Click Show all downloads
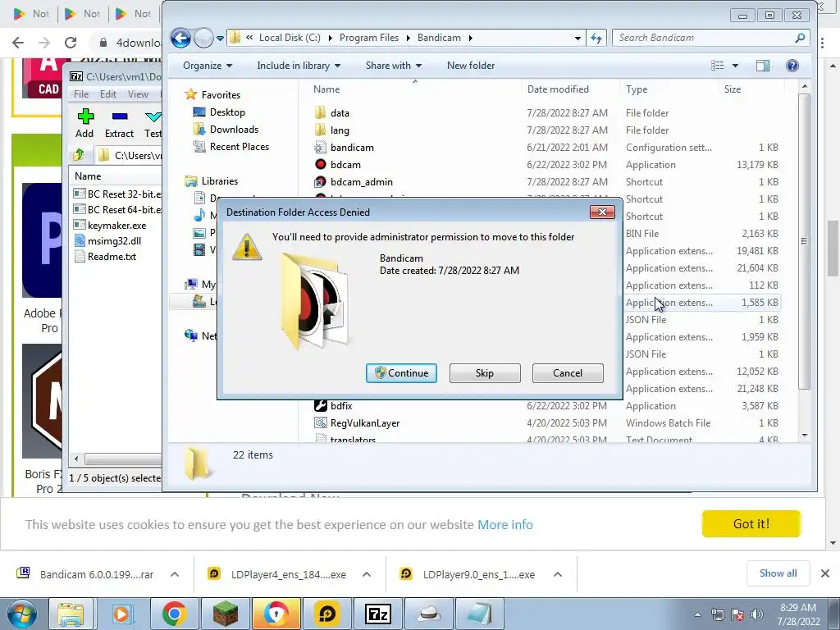The height and width of the screenshot is (630, 840). coord(778,573)
